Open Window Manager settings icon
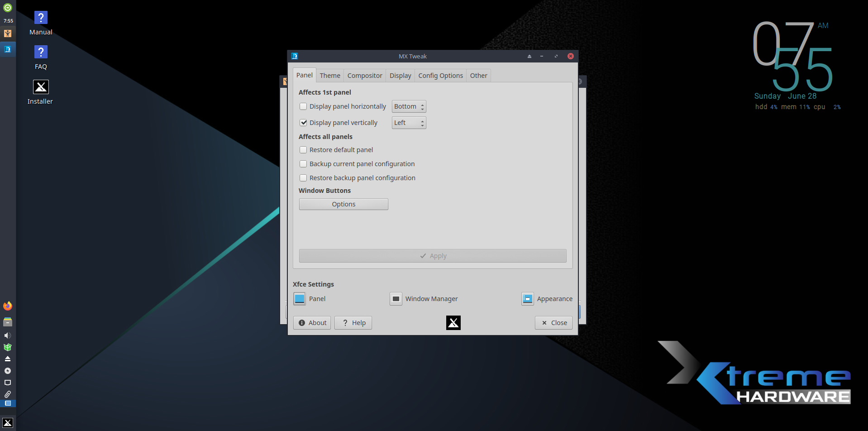Screen dimensions: 868x431 [x=396, y=299]
